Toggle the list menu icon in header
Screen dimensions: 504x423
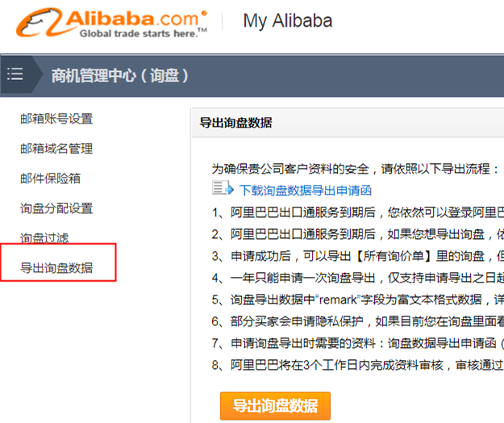(x=15, y=74)
